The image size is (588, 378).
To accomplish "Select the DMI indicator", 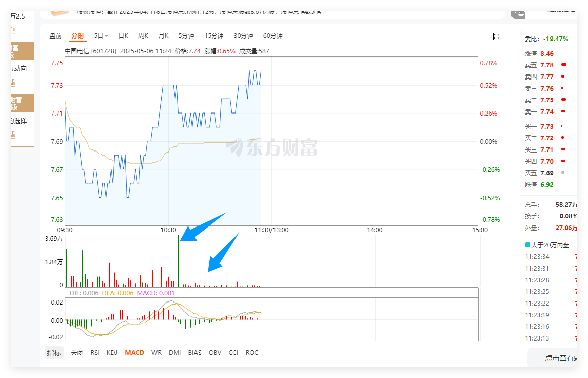I will (x=175, y=353).
